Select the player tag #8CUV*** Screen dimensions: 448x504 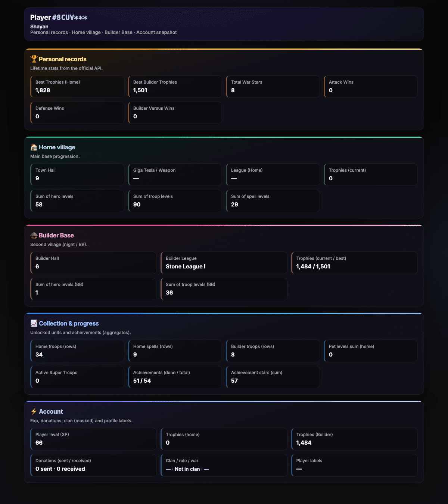tap(70, 18)
